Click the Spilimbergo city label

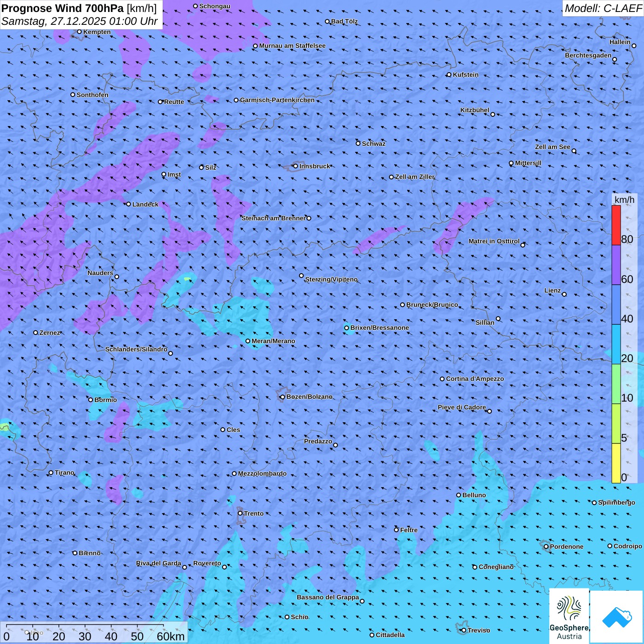[616, 502]
